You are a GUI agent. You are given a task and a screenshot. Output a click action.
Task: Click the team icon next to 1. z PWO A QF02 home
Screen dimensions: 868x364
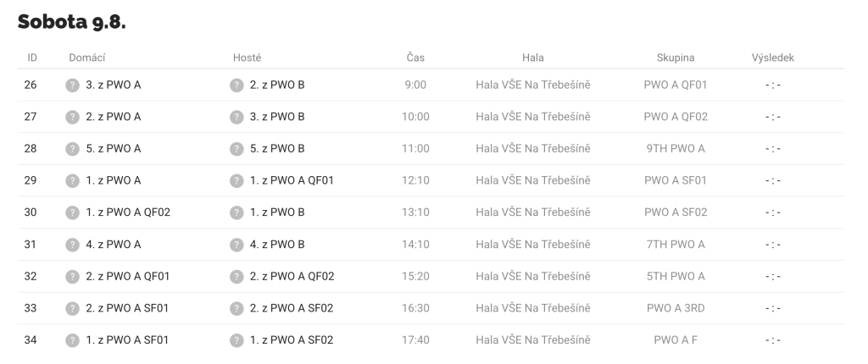tap(73, 212)
